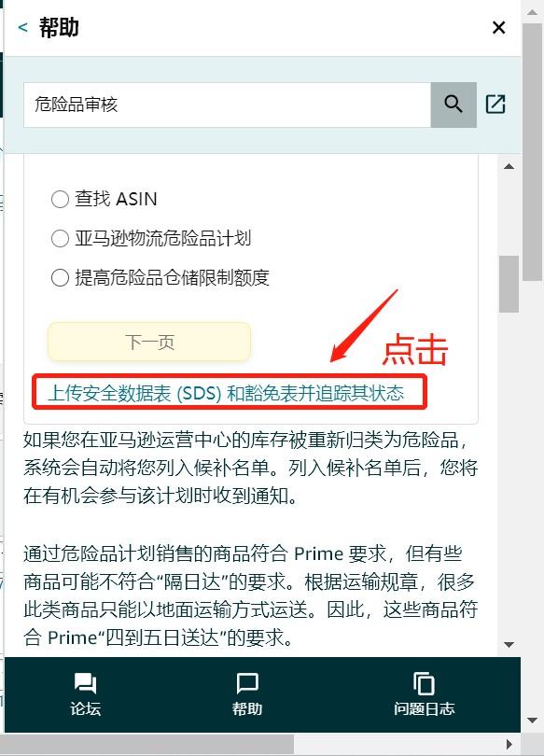Image resolution: width=544 pixels, height=756 pixels.
Task: Choose 提高危险品仓储限制额度 radio option
Action: pos(61,278)
